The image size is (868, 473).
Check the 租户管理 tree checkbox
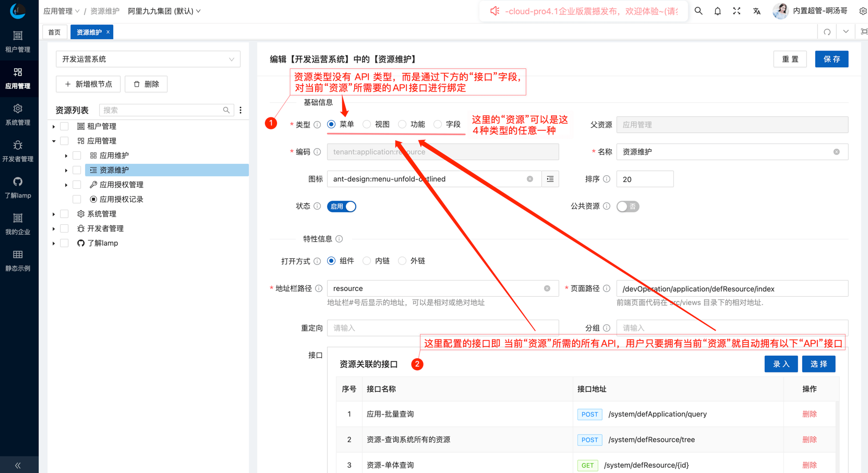[65, 126]
